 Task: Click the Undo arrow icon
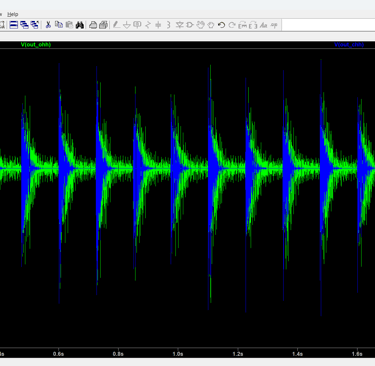coord(221,25)
